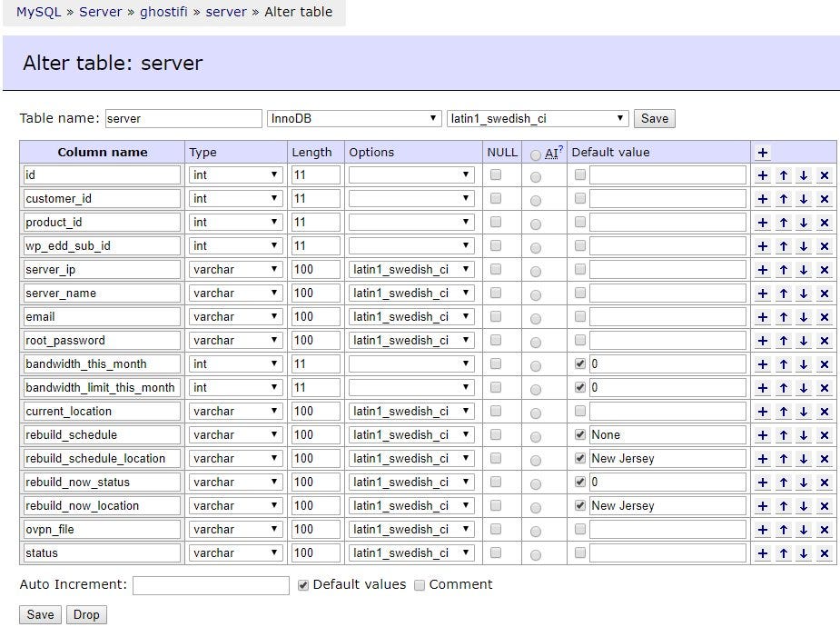Move the customer_id column down
The width and height of the screenshot is (840, 627).
pyautogui.click(x=803, y=198)
